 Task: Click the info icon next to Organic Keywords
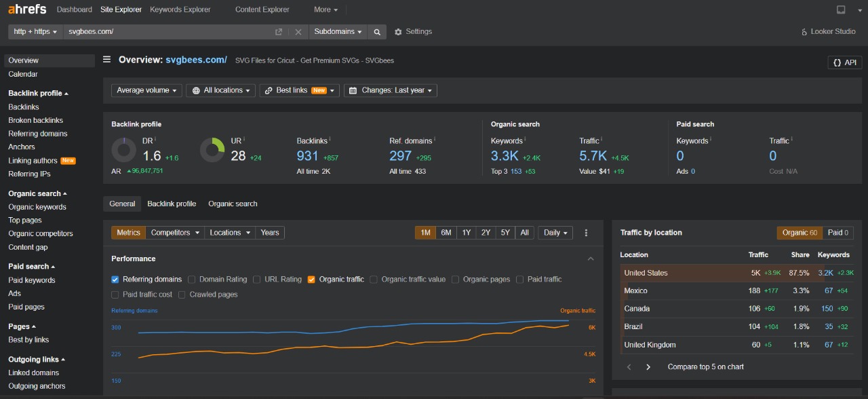click(x=526, y=139)
